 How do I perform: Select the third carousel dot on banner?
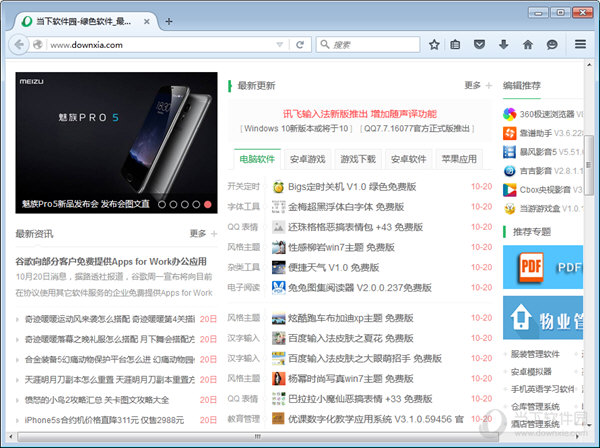[185, 204]
